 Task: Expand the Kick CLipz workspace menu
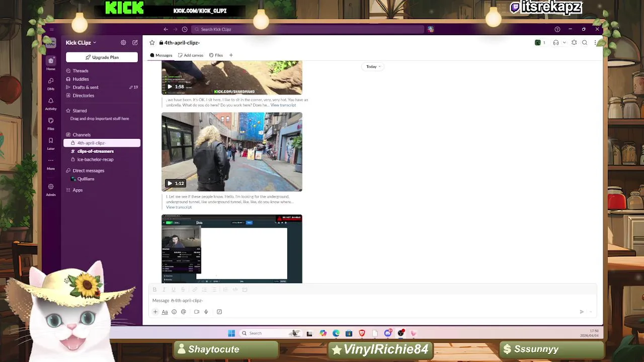81,43
